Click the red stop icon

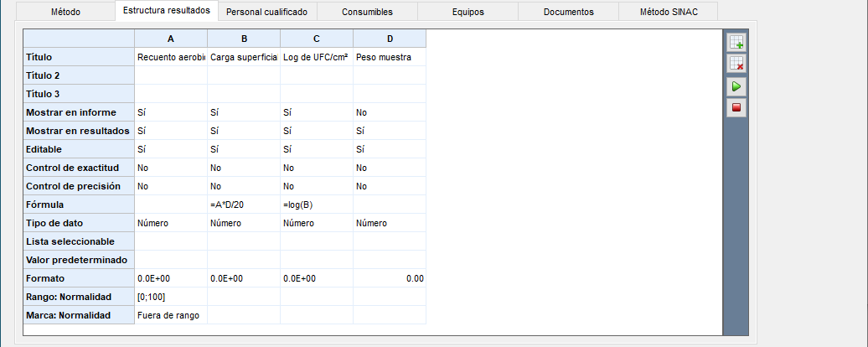[736, 107]
